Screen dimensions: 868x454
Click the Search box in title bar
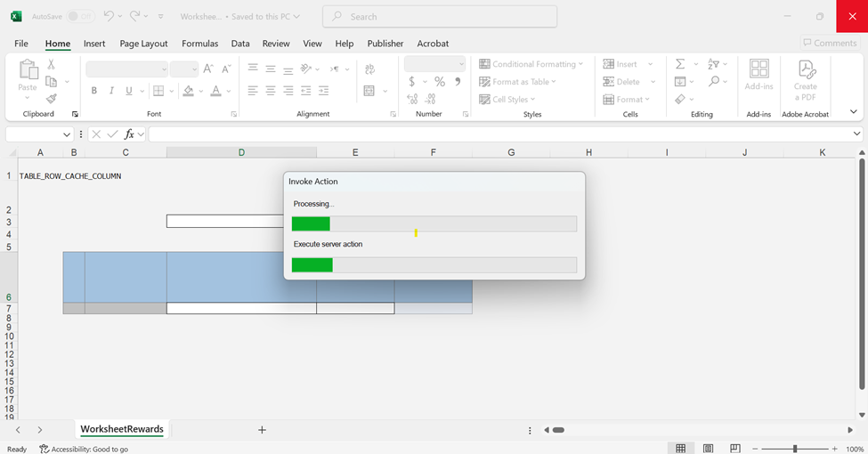(440, 16)
